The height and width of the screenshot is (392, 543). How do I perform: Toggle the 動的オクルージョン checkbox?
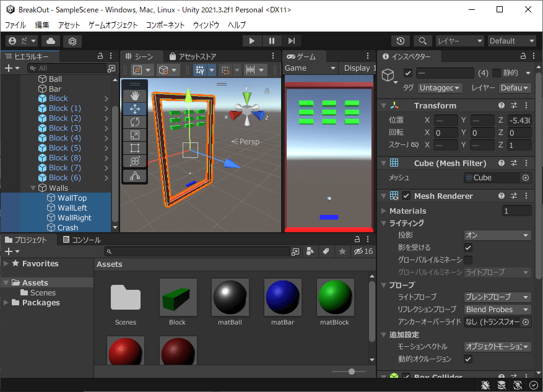468,359
